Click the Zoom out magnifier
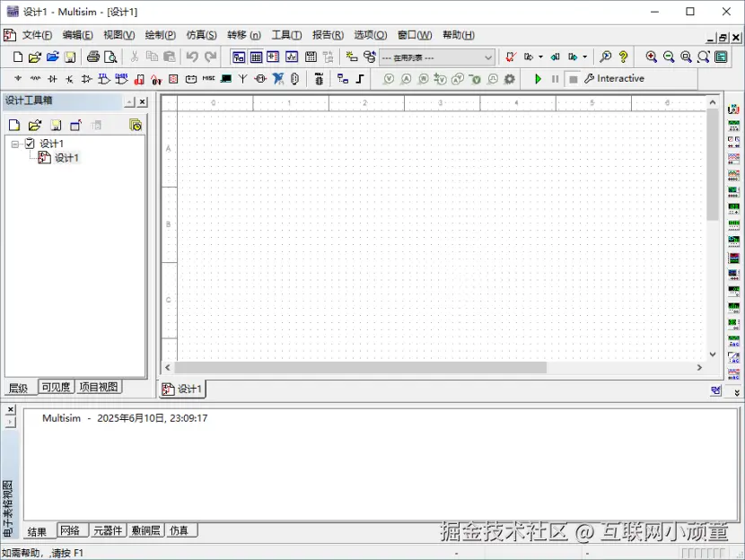 [x=669, y=57]
